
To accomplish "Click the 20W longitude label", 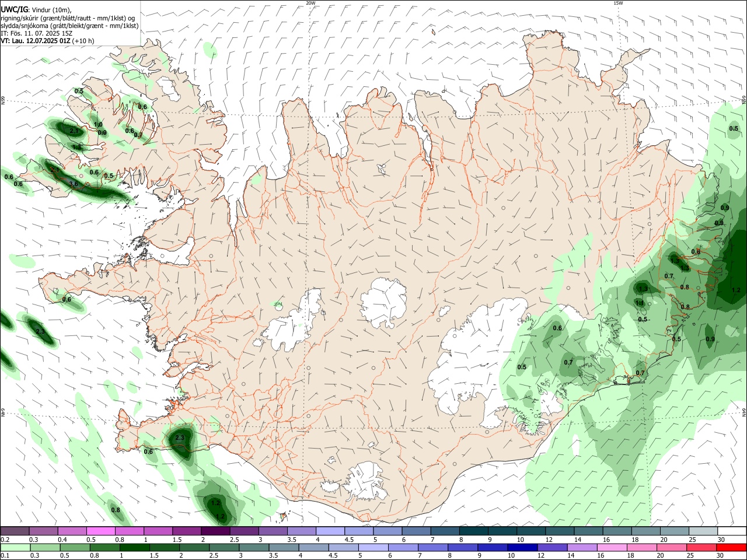I will click(310, 3).
